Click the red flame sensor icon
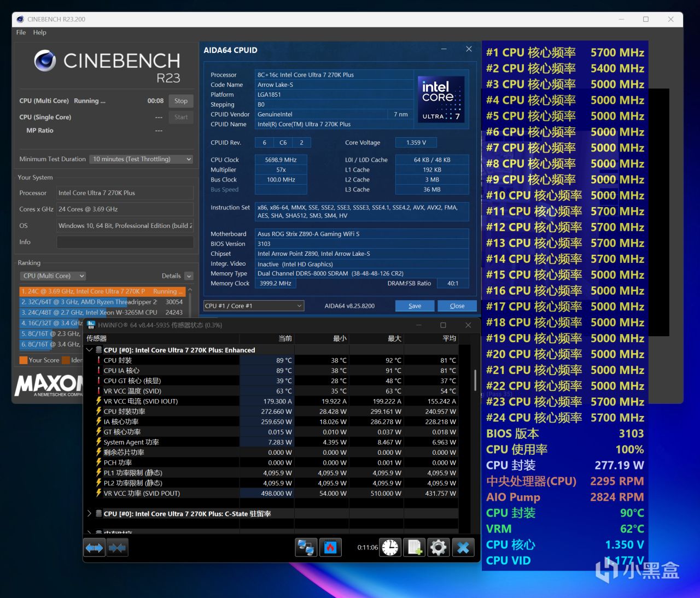Screen dimensions: 700x598 pos(330,547)
